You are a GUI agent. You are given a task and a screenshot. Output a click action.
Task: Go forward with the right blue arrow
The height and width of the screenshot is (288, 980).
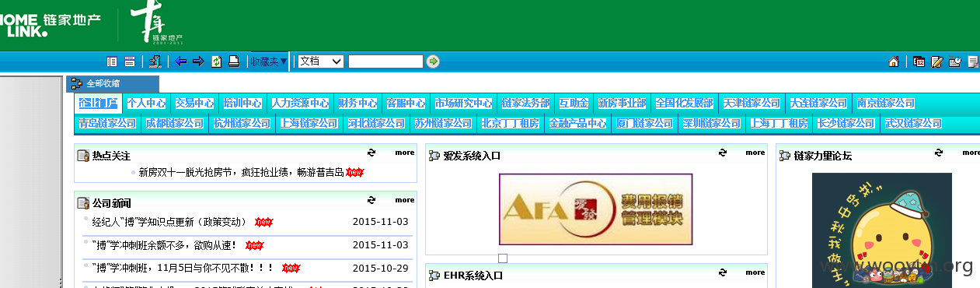(198, 61)
